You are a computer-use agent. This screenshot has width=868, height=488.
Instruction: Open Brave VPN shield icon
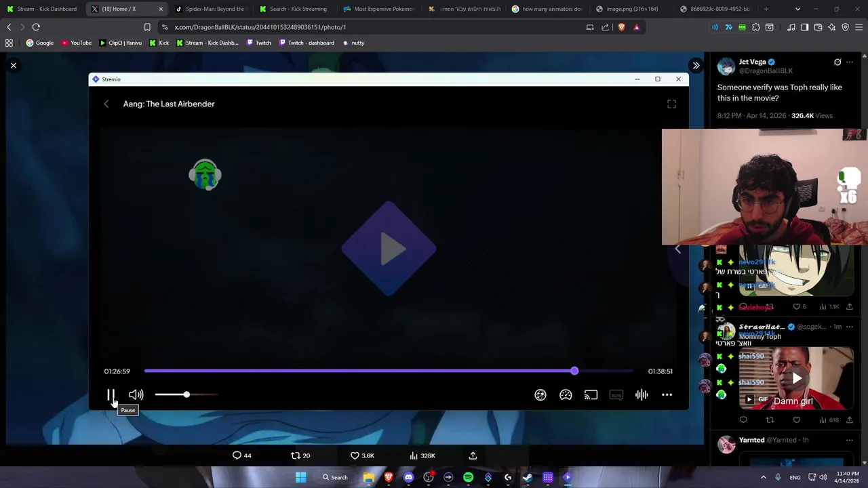(846, 27)
